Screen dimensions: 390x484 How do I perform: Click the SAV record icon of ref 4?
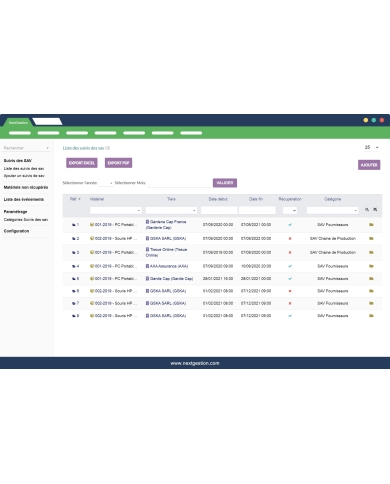(x=74, y=266)
